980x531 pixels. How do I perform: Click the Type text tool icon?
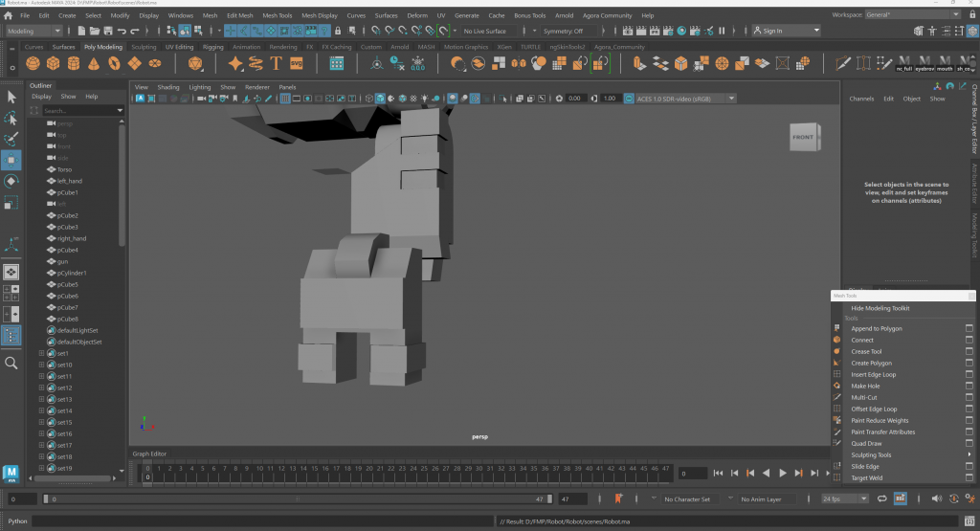pyautogui.click(x=276, y=64)
